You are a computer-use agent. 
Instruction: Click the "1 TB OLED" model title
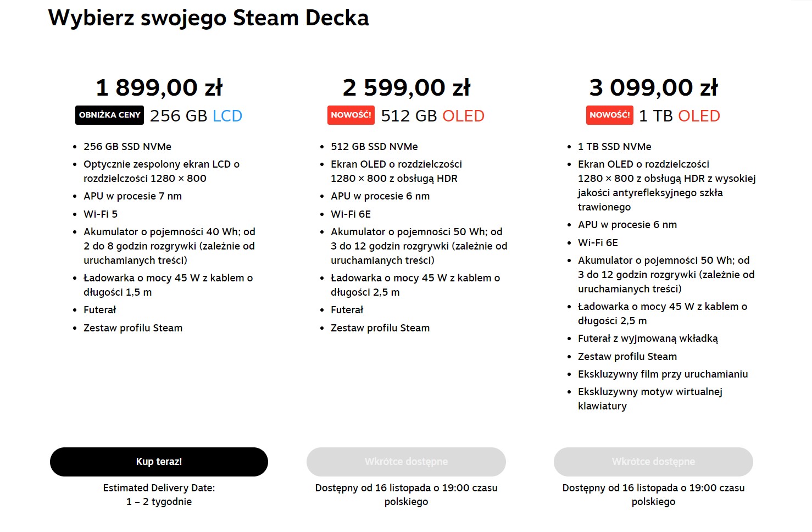click(679, 116)
